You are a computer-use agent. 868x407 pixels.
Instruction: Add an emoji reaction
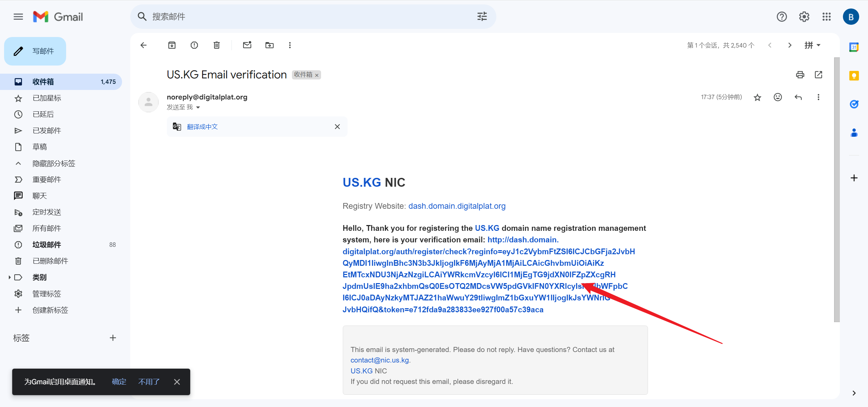click(x=778, y=97)
